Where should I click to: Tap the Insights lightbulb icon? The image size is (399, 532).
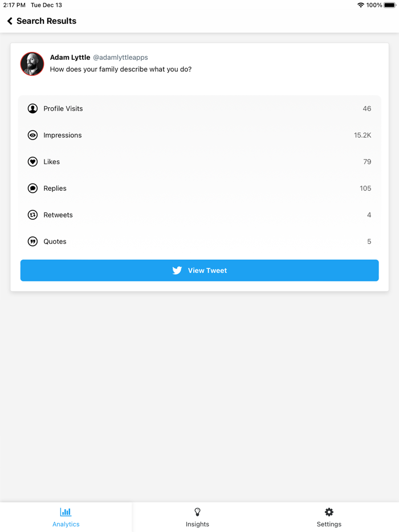click(x=197, y=512)
